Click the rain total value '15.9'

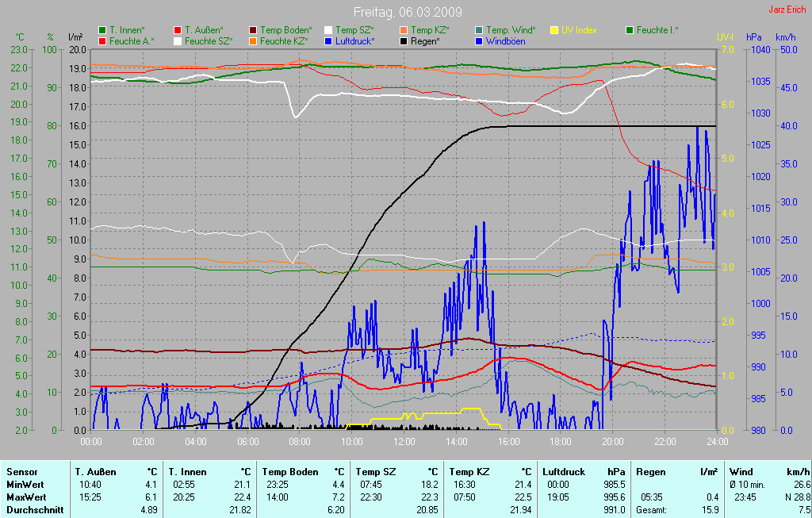tap(710, 510)
